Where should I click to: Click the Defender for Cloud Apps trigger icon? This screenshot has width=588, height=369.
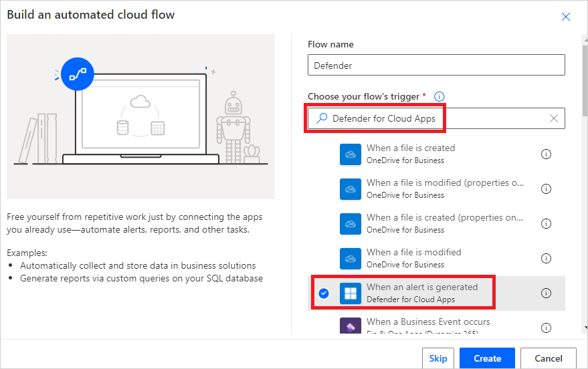350,293
